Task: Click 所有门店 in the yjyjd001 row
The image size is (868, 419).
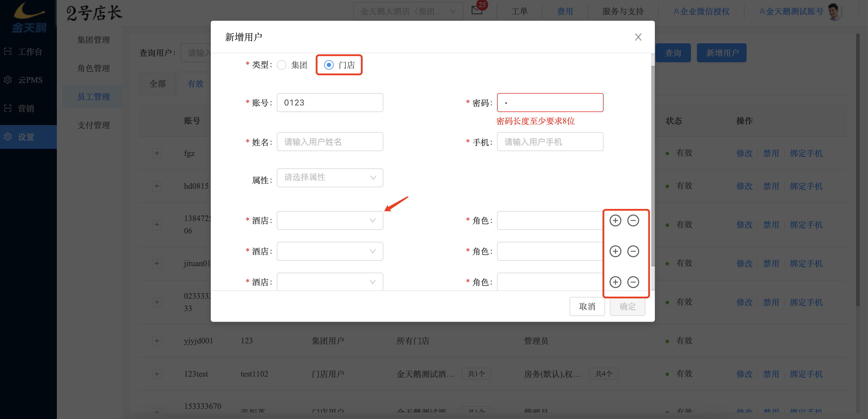Action: (413, 341)
